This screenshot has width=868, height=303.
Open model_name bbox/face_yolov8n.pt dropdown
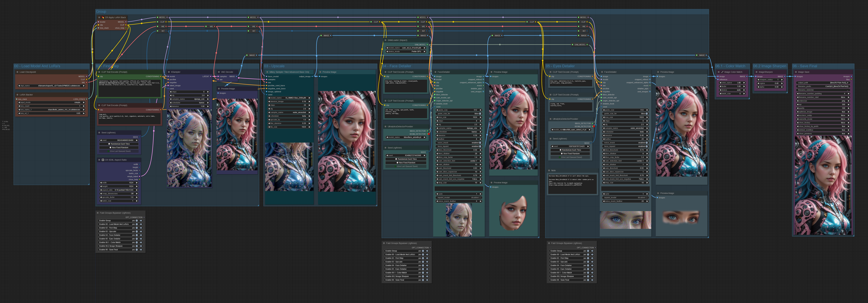[406, 137]
